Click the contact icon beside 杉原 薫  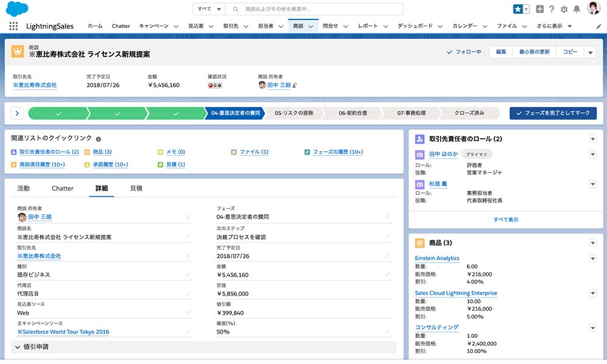pyautogui.click(x=419, y=184)
